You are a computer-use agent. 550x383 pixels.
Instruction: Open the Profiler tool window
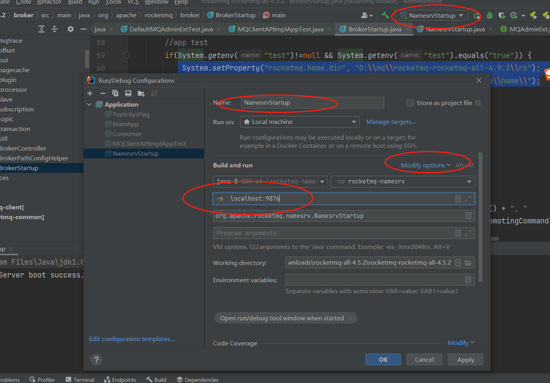click(x=42, y=379)
